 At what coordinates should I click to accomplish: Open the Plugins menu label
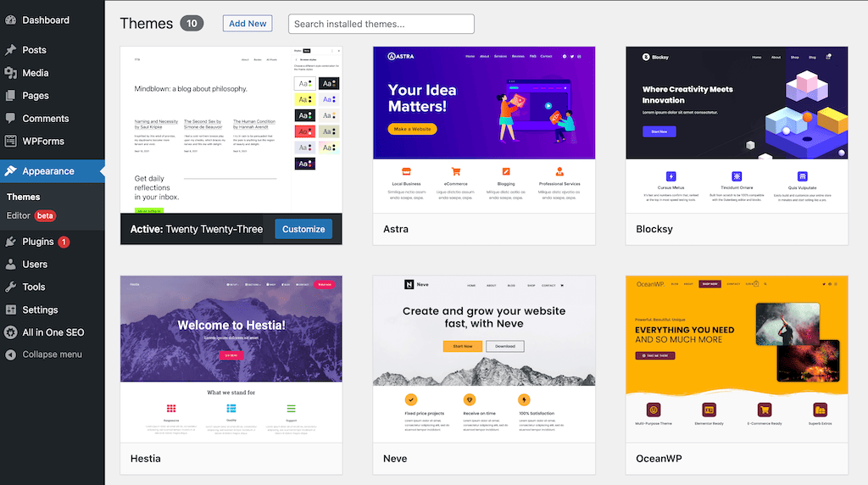tap(37, 242)
